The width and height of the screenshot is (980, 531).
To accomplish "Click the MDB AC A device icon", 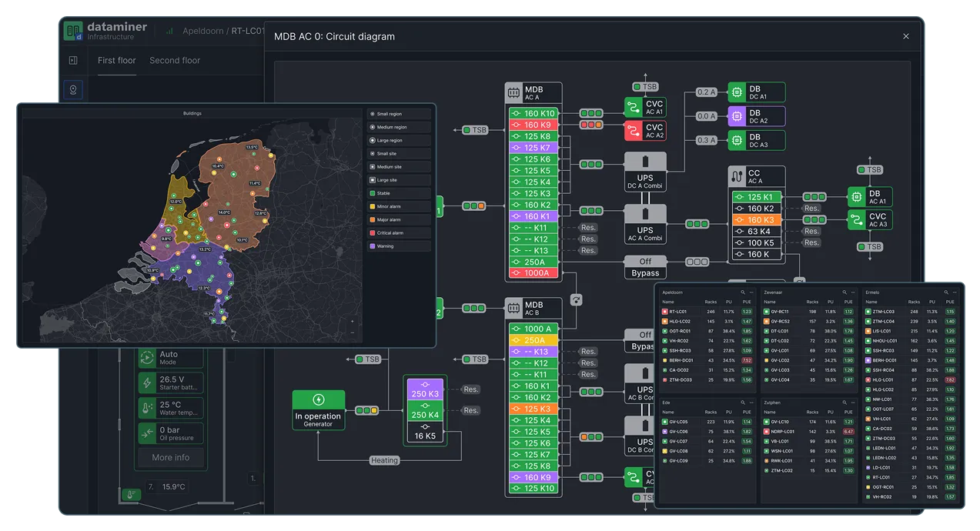I will tap(513, 93).
